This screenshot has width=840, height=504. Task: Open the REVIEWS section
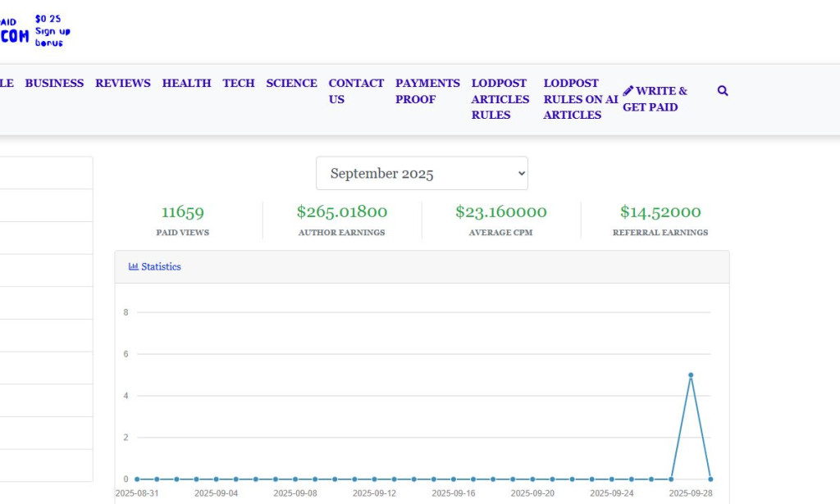click(122, 83)
